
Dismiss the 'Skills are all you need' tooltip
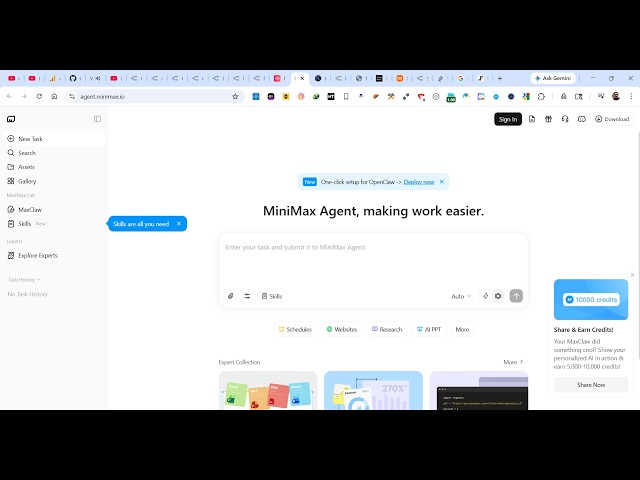coord(178,224)
